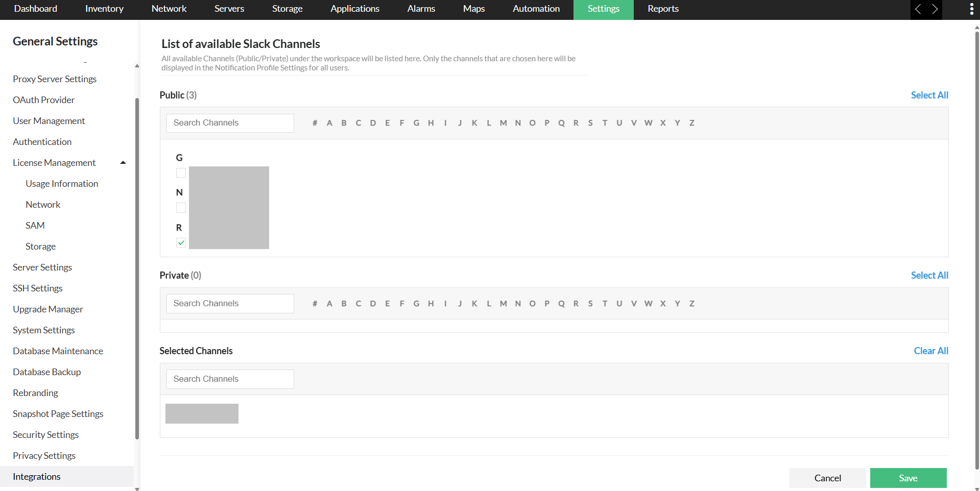Open the Dashboard tab

(x=36, y=9)
